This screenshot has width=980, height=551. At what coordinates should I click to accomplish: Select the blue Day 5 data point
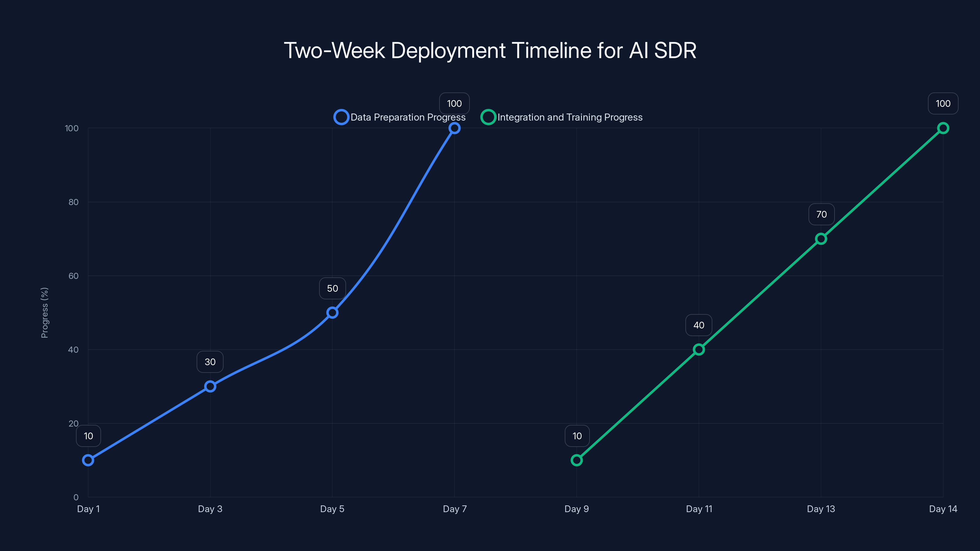(332, 313)
